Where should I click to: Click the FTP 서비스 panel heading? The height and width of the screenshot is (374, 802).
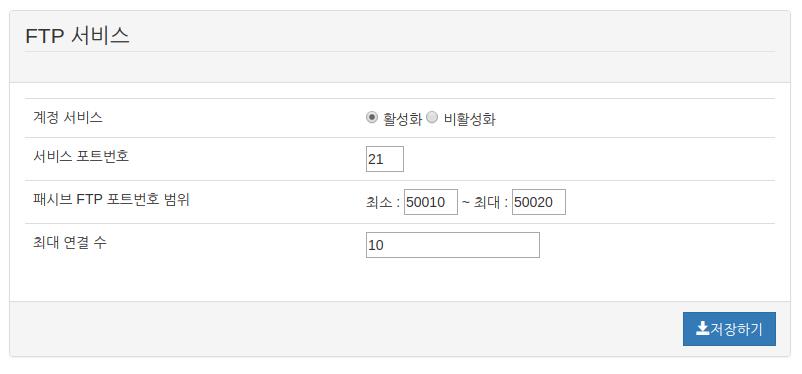(x=77, y=36)
